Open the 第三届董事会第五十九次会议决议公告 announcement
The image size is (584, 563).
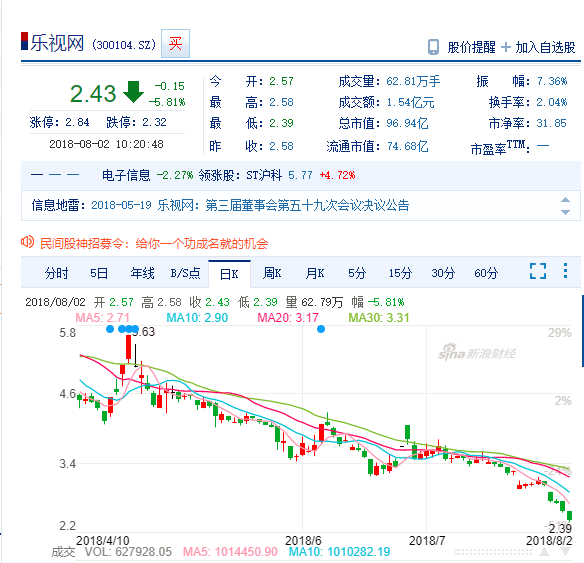(x=307, y=205)
